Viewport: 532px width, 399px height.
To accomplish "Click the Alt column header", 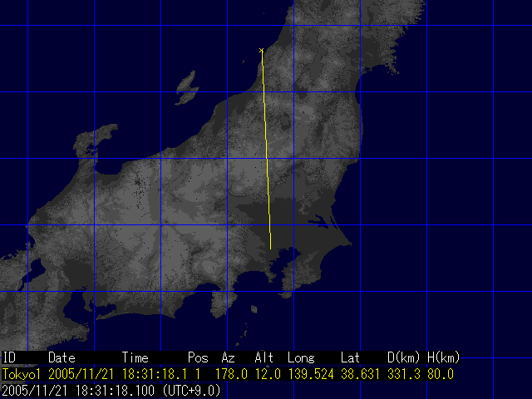I will point(264,357).
